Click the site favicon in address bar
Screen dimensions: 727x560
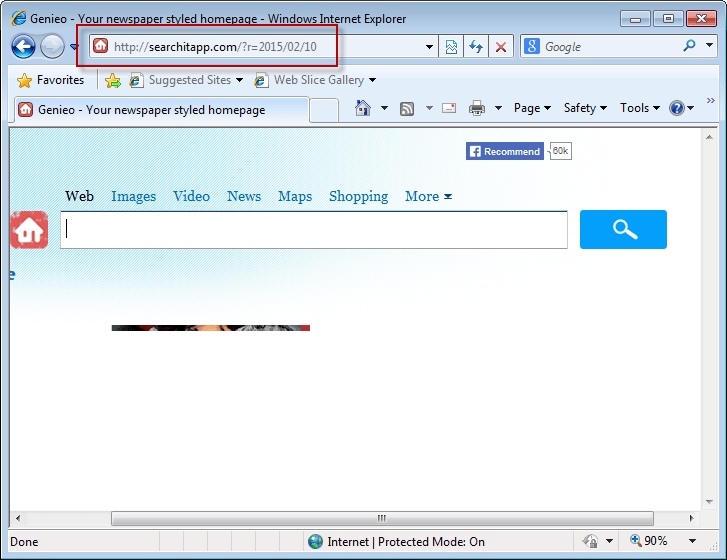click(x=100, y=45)
